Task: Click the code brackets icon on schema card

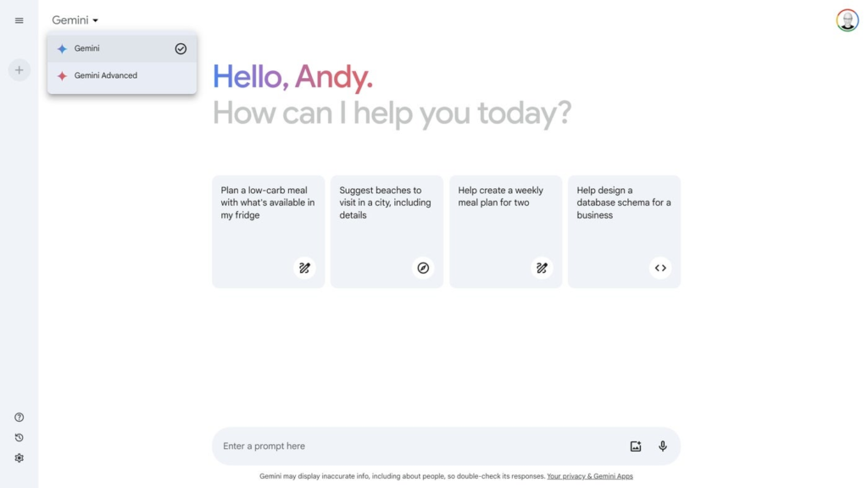Action: coord(660,268)
